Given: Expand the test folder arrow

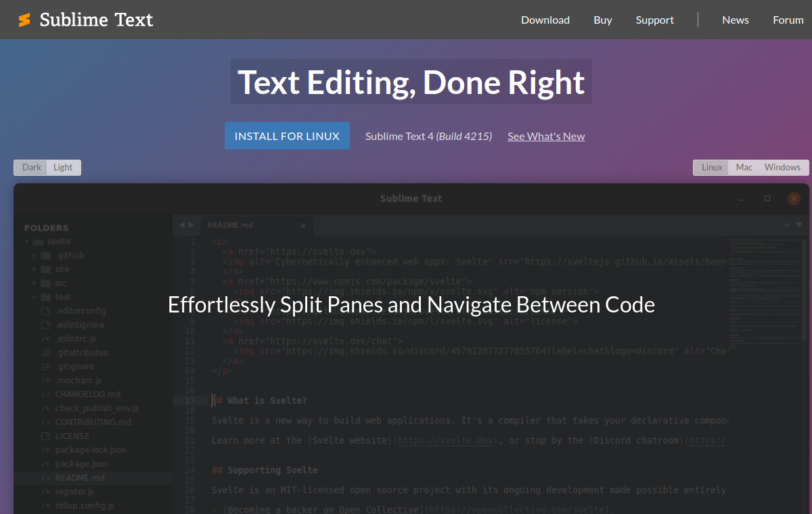Looking at the screenshot, I should [x=35, y=297].
